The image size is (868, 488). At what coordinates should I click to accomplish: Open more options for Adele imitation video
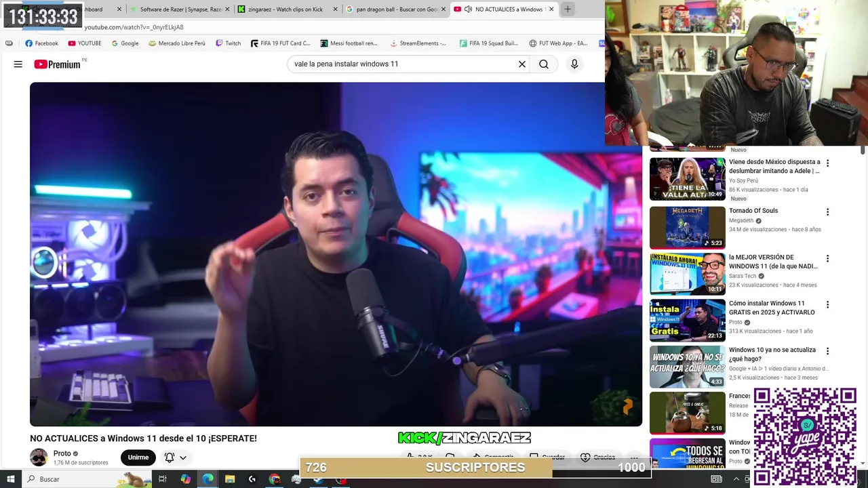(827, 163)
